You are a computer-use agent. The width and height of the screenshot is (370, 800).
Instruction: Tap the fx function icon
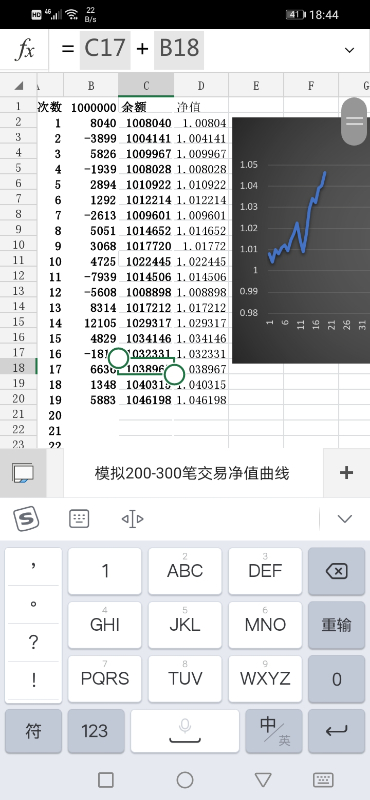pyautogui.click(x=24, y=50)
